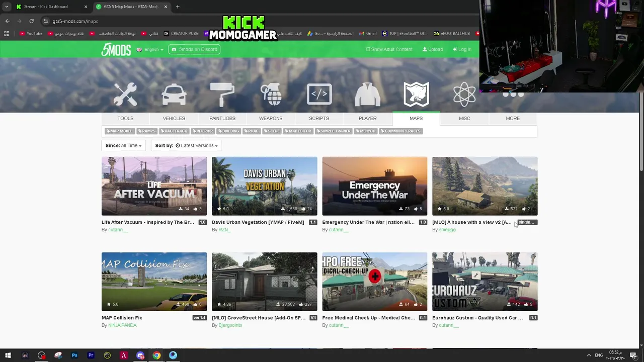Open Eurohauz Custom mod thumbnail
The image size is (644, 362).
click(x=485, y=282)
